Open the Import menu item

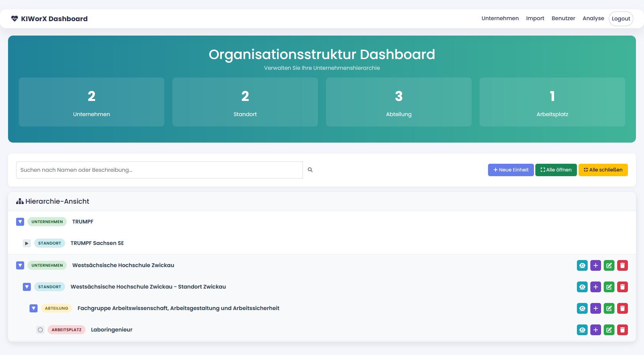click(x=535, y=18)
